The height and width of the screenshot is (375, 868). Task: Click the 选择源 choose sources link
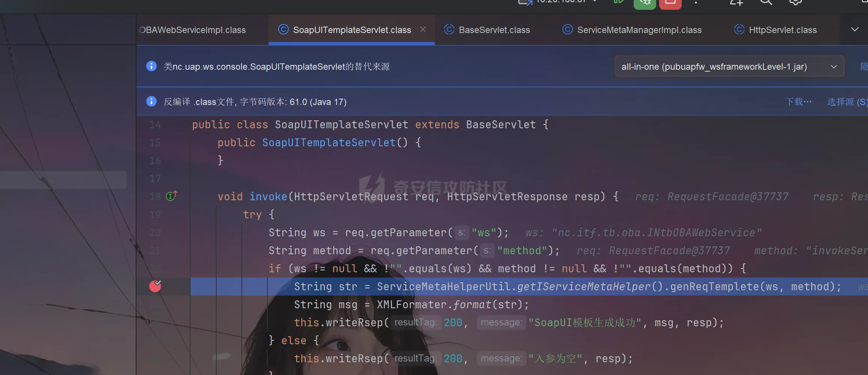click(847, 102)
